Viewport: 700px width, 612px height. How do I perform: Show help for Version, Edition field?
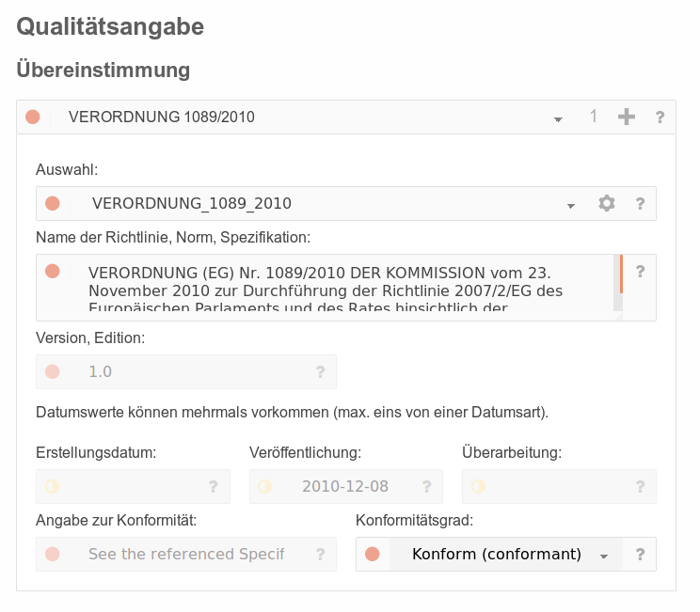[x=321, y=372]
